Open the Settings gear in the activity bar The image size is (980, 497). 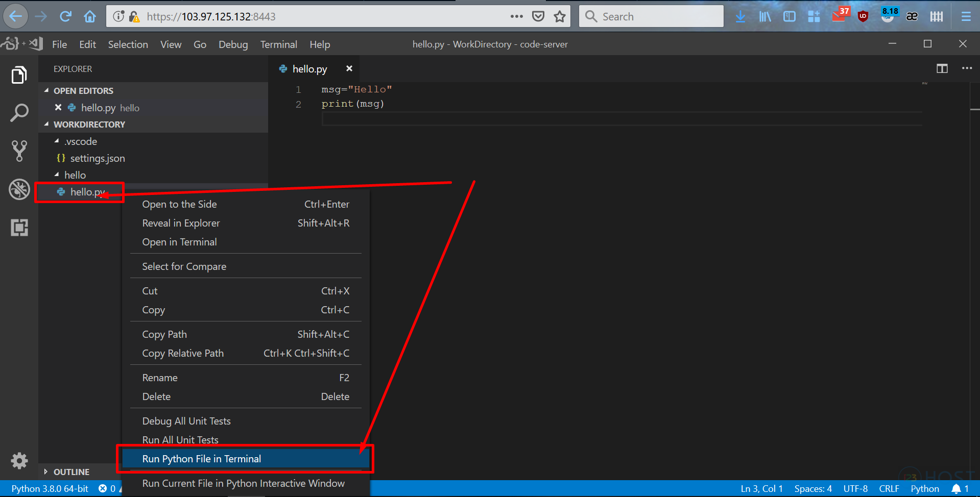point(19,461)
